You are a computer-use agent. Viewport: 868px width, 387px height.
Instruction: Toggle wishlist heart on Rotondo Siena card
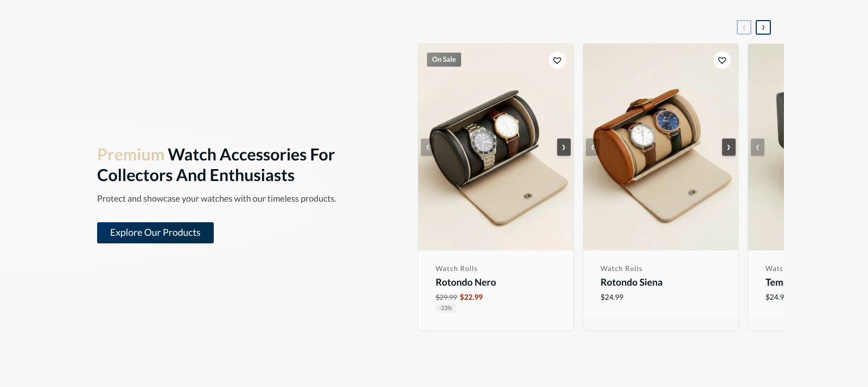click(722, 60)
